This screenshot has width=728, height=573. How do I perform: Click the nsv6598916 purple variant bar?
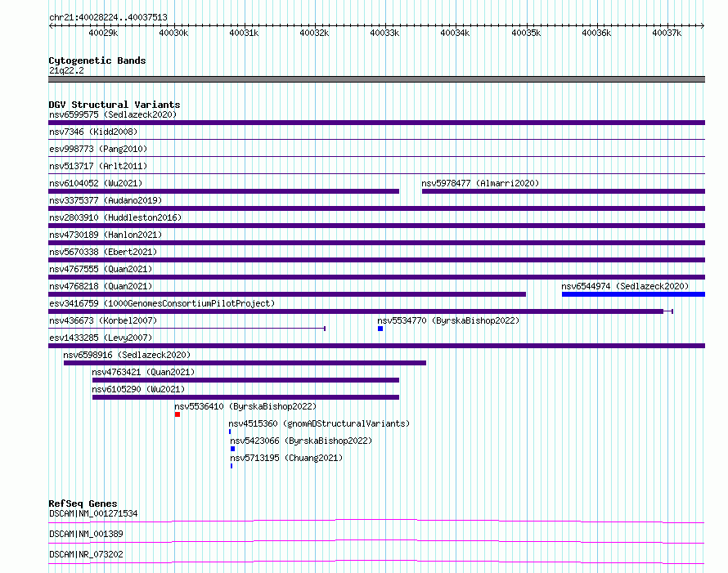pyautogui.click(x=245, y=363)
